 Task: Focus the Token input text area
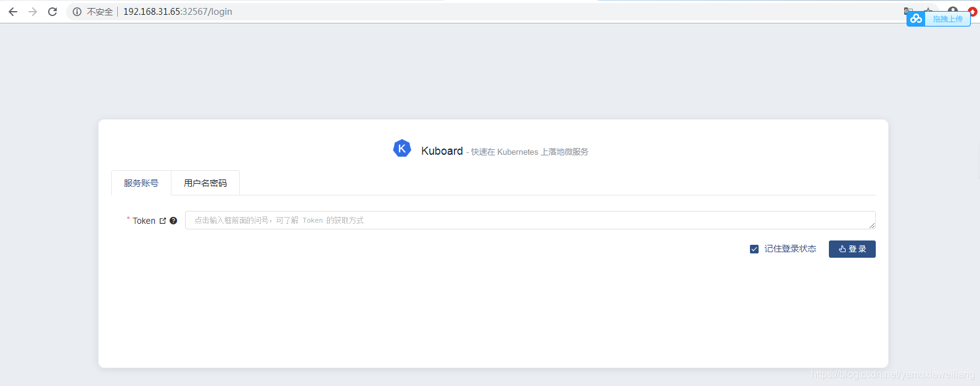click(530, 220)
